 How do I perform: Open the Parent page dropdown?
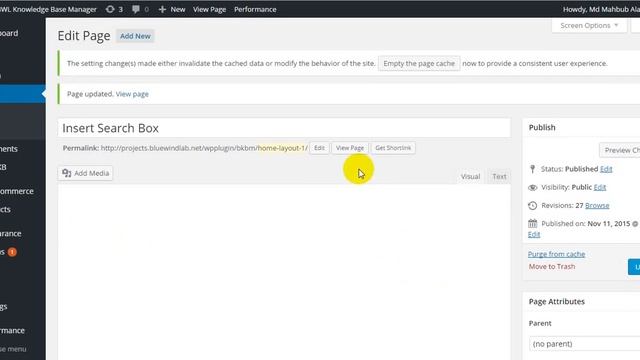click(x=584, y=344)
